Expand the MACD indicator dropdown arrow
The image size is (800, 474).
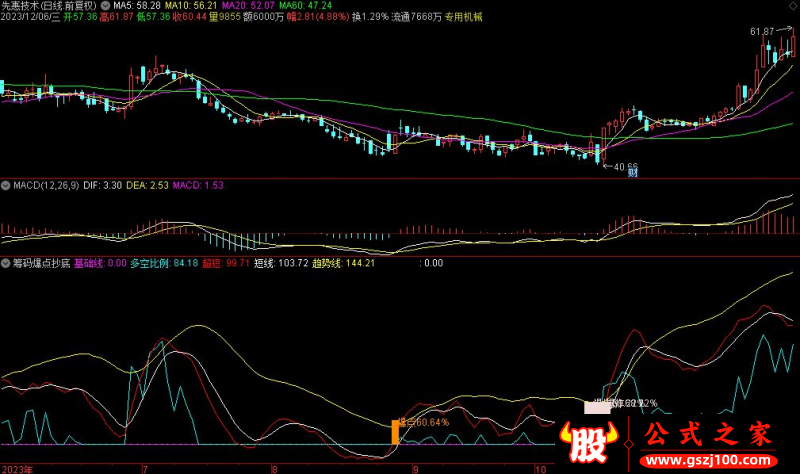point(5,186)
